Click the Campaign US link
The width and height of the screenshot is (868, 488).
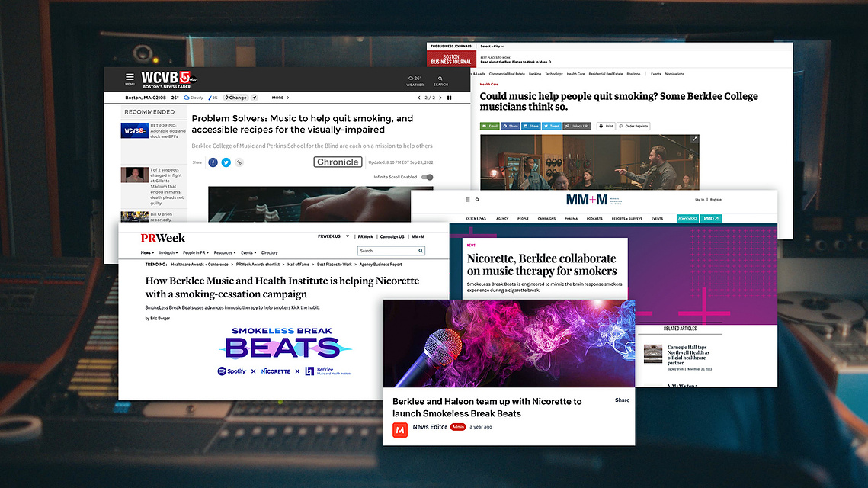click(x=392, y=236)
